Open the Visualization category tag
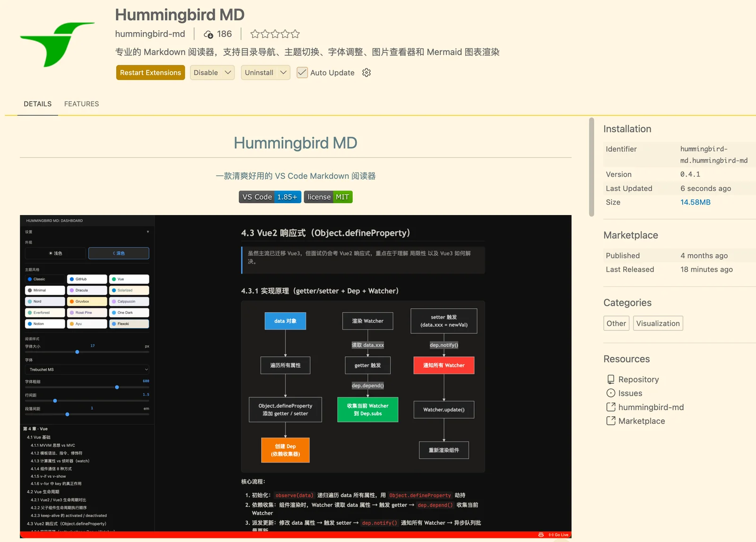Screen dimensions: 756x542 [658, 323]
